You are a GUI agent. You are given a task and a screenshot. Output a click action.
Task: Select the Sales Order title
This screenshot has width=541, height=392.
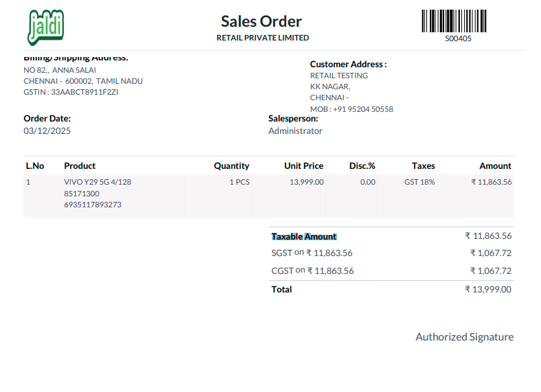tap(261, 21)
